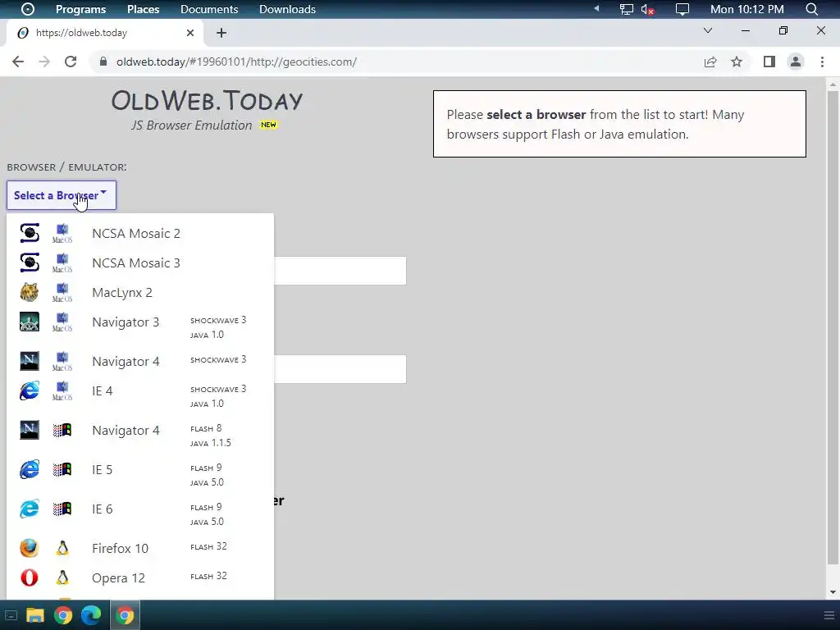Open the Downloads menu
The image size is (840, 630).
[287, 9]
